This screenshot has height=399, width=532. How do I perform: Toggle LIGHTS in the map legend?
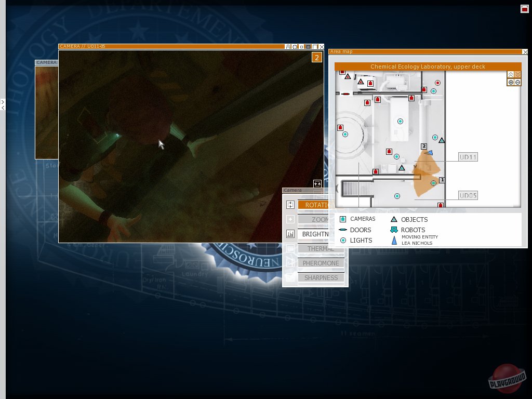coord(356,240)
